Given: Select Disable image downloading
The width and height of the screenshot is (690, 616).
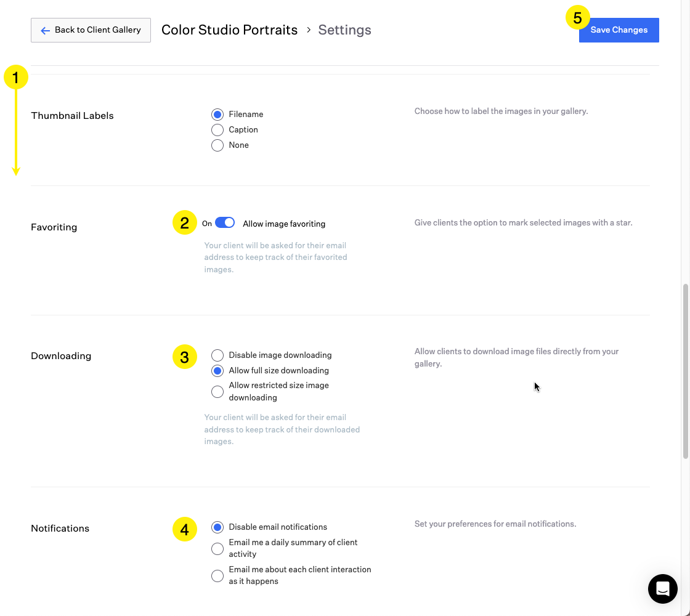Looking at the screenshot, I should point(217,355).
